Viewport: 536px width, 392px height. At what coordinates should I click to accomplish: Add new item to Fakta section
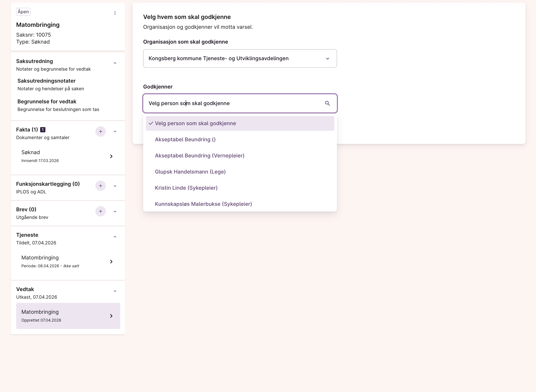tap(100, 131)
